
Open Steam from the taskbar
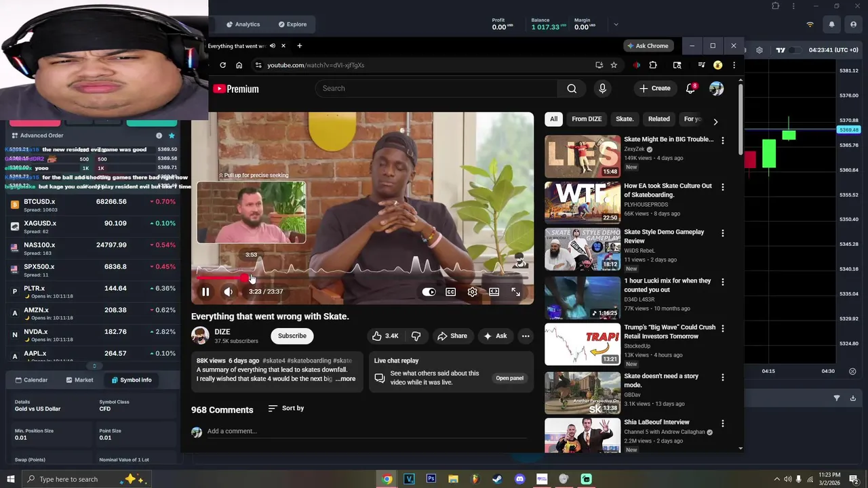coord(497,479)
